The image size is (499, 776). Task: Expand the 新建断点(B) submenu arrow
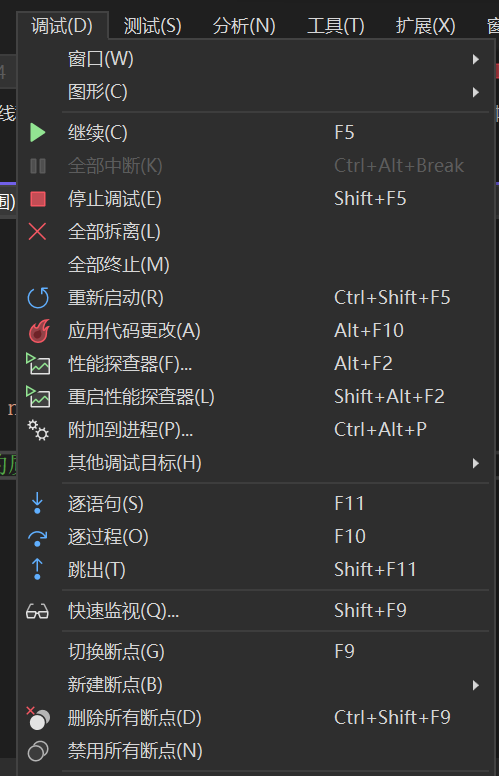[x=475, y=685]
